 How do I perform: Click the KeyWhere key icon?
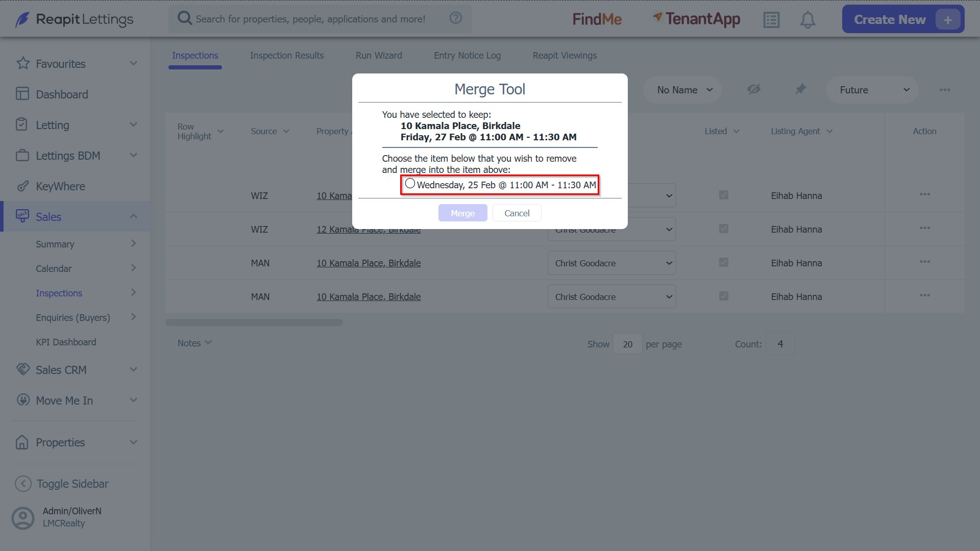[22, 186]
